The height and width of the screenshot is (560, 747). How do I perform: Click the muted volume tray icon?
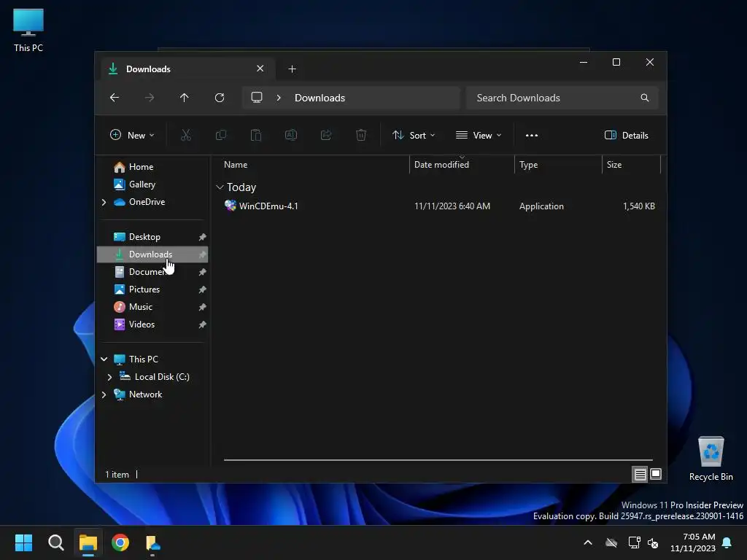pyautogui.click(x=653, y=542)
